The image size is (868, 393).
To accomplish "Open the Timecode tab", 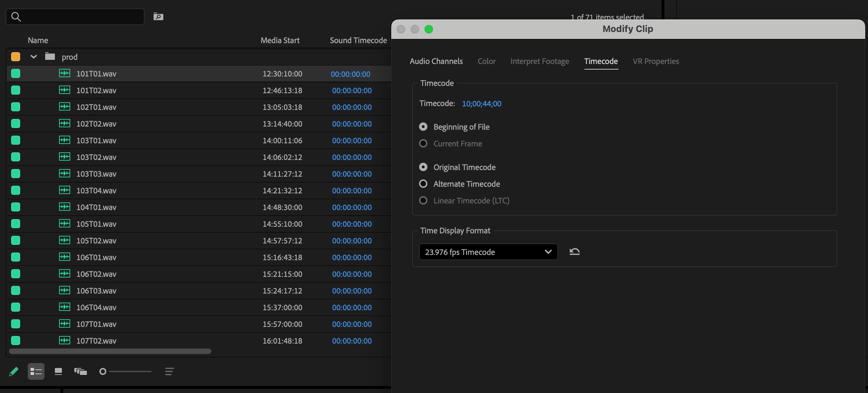I will tap(601, 61).
